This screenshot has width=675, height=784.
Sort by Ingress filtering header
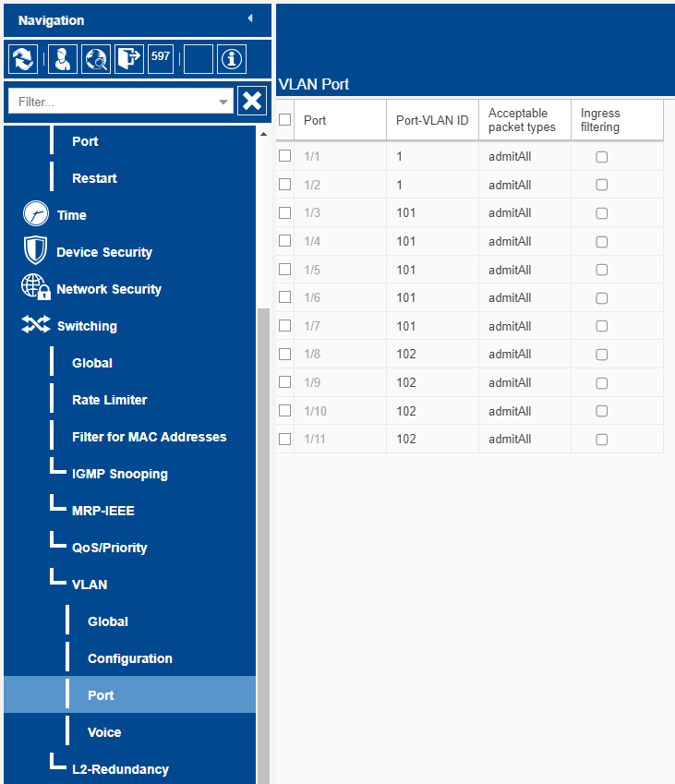point(617,120)
